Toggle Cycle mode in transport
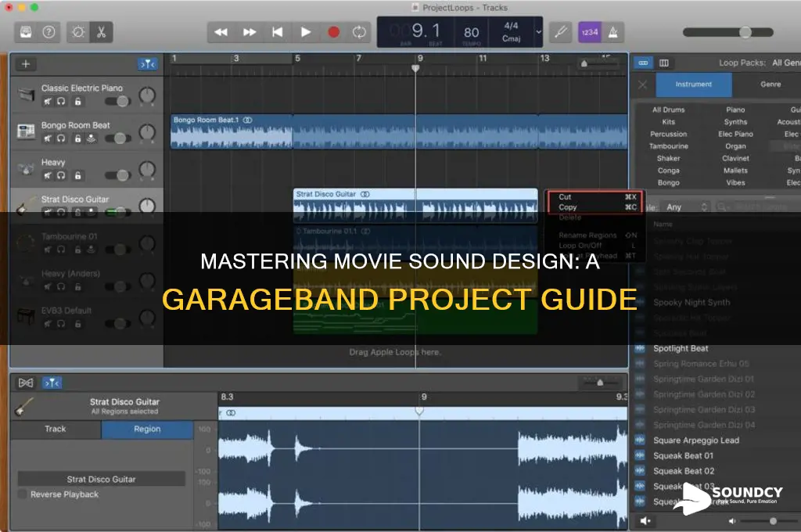The height and width of the screenshot is (532, 801). point(359,32)
